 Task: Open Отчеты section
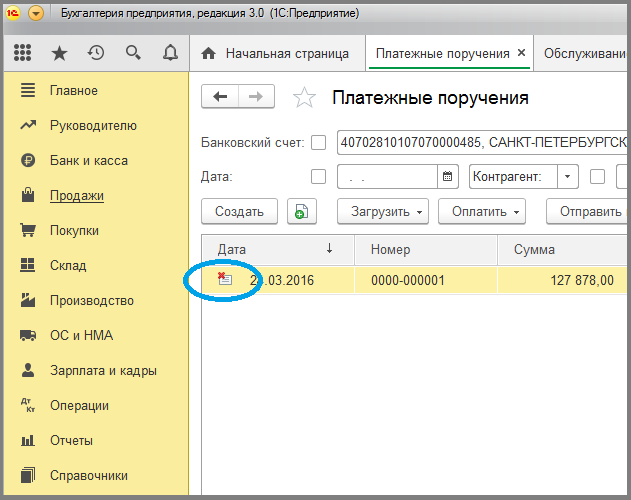(x=71, y=440)
